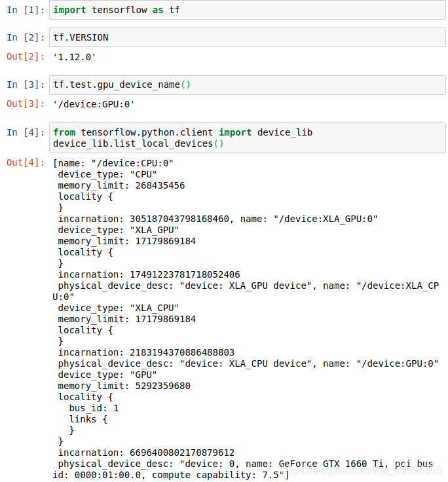Click the Out[3]: prompt label
This screenshot has height=482, width=448.
pyautogui.click(x=26, y=104)
